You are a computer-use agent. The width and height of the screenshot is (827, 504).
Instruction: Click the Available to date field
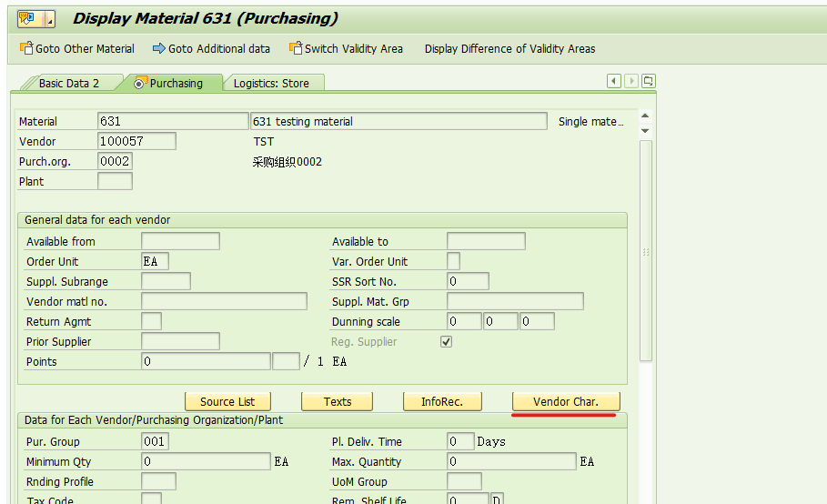(486, 241)
